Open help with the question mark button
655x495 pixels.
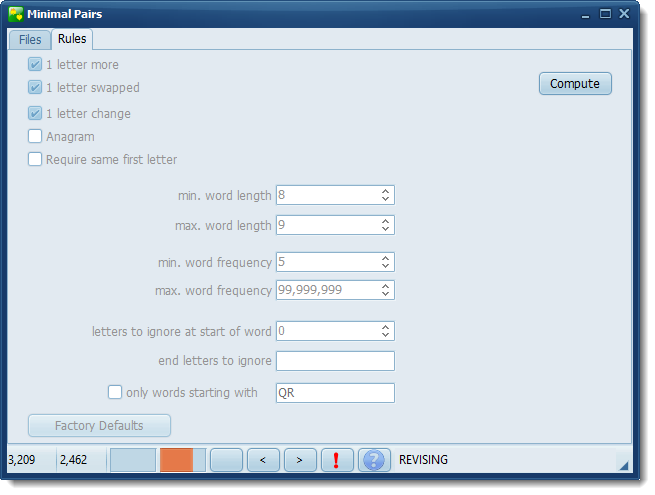pyautogui.click(x=374, y=460)
